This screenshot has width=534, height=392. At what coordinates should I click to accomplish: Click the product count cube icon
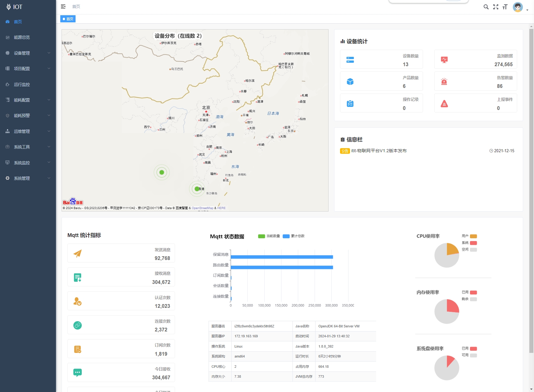pos(350,82)
